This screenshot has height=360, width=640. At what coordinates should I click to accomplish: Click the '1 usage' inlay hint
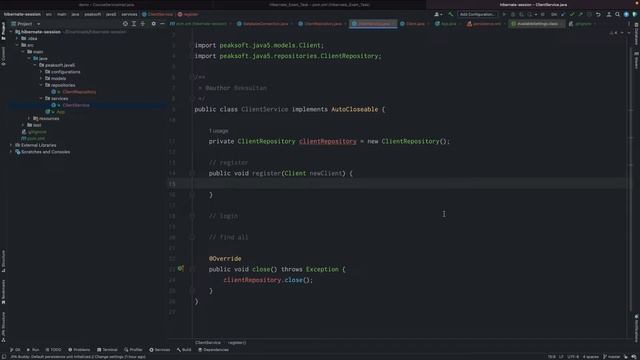tap(218, 131)
